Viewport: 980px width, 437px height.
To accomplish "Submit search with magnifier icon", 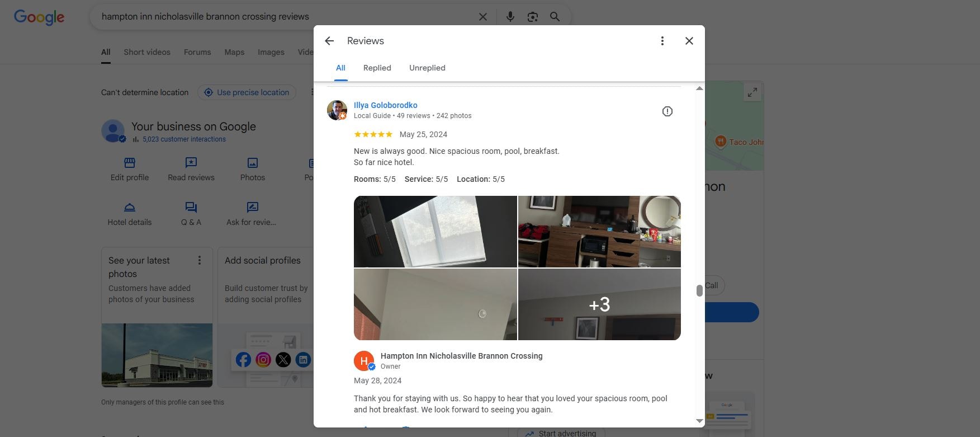I will point(555,17).
